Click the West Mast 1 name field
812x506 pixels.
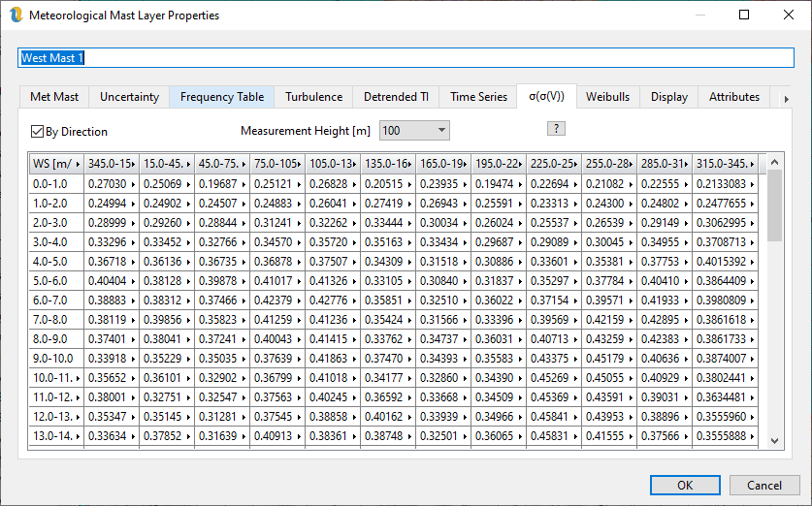tap(406, 58)
